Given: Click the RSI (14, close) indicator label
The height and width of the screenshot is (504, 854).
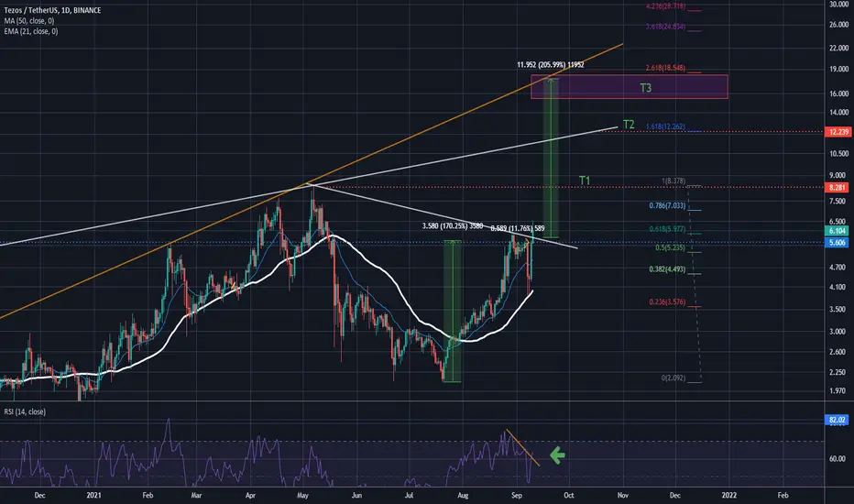Looking at the screenshot, I should [x=25, y=412].
